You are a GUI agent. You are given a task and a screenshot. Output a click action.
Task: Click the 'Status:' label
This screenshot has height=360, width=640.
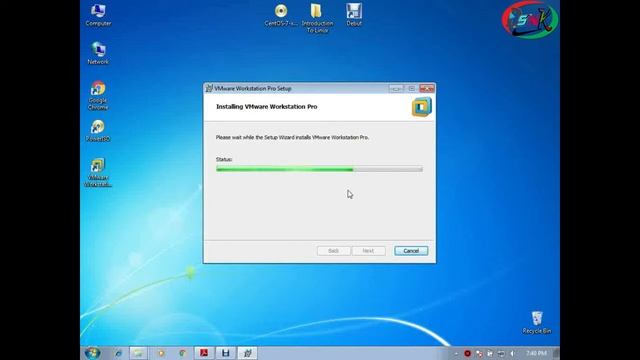224,159
